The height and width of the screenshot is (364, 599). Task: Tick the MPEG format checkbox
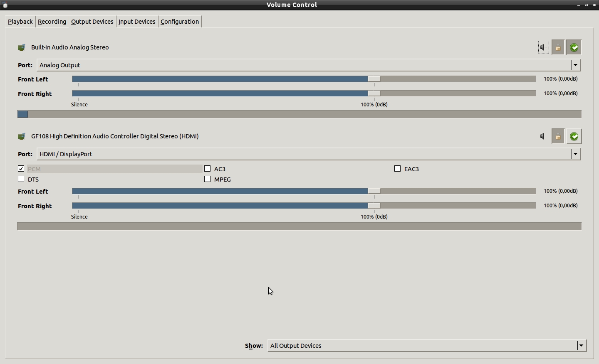click(x=208, y=179)
